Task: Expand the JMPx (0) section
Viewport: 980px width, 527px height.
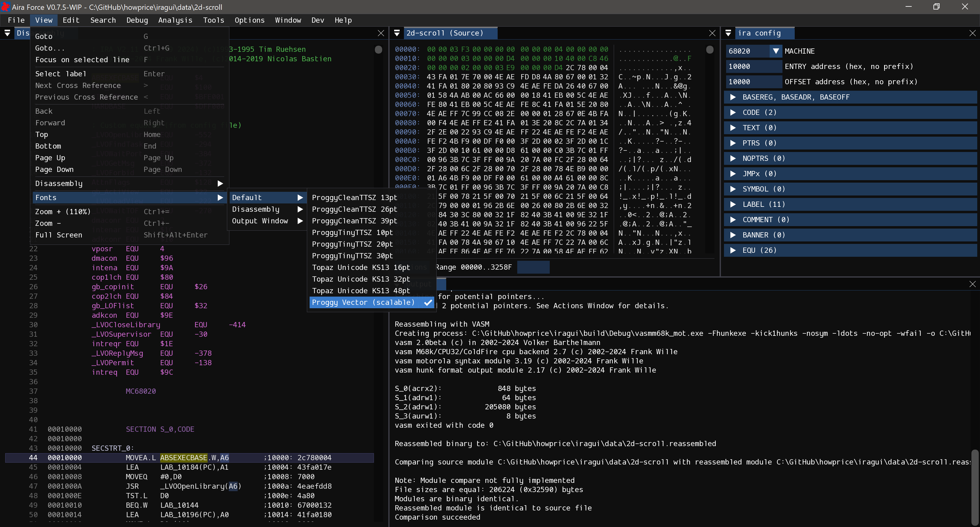Action: pyautogui.click(x=850, y=173)
